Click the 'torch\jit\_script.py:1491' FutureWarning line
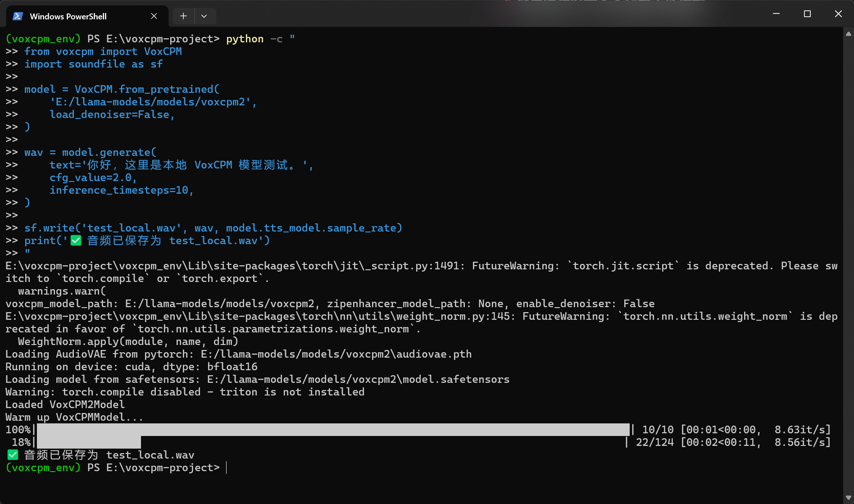 [x=422, y=272]
